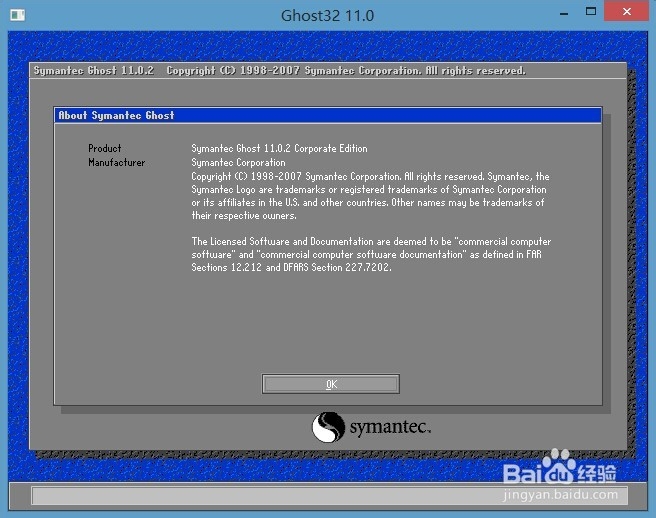Screen dimensions: 656x518
Task: Click the "Symantec Ghost 11.0.2" header text
Action: pyautogui.click(x=94, y=70)
